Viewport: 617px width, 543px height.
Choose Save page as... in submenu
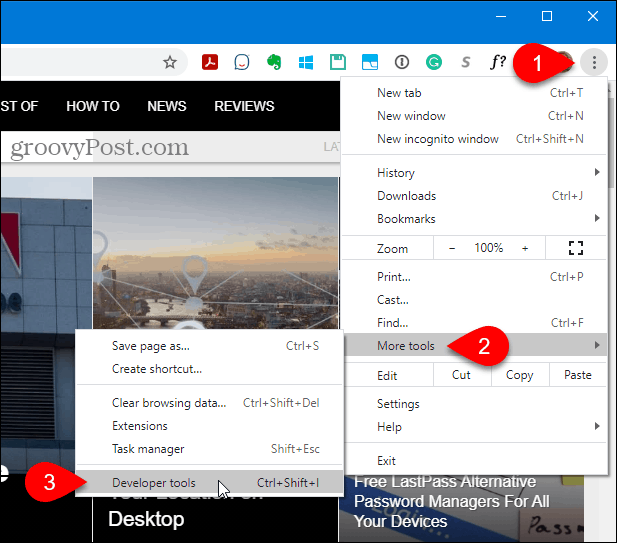coord(209,346)
